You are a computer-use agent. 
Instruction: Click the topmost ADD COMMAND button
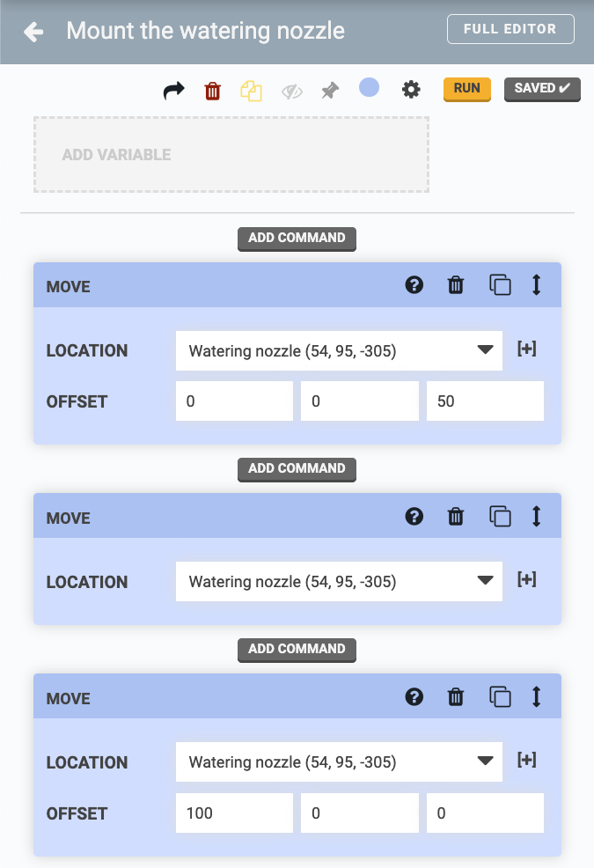297,239
